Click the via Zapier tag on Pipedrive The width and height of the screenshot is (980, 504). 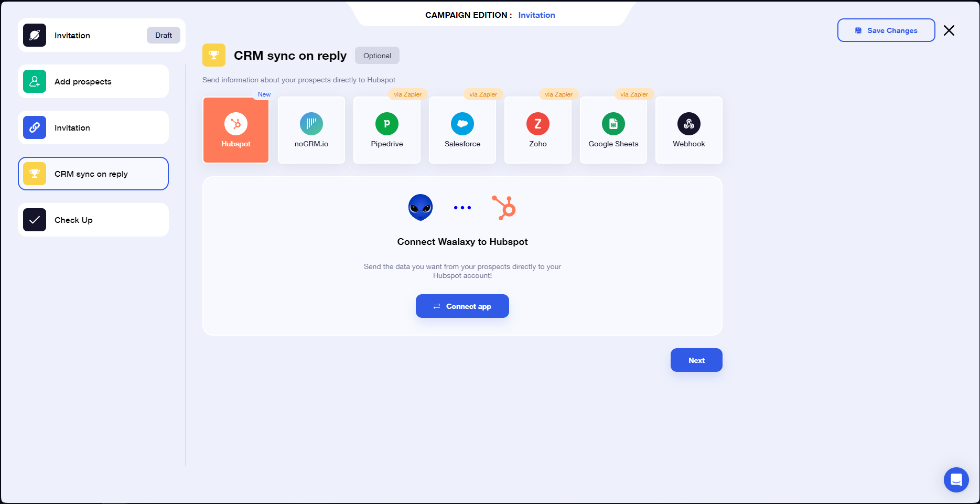pos(408,94)
